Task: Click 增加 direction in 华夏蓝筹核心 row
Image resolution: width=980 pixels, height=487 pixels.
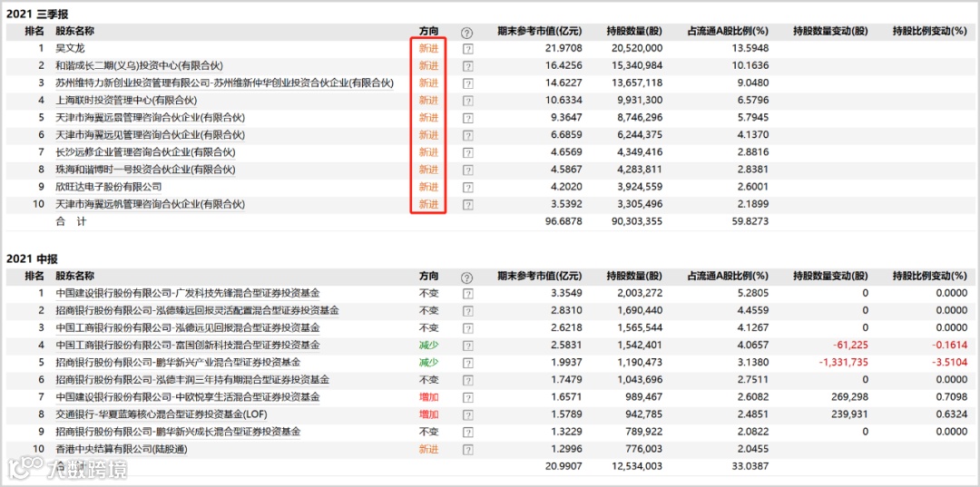Action: (x=428, y=414)
